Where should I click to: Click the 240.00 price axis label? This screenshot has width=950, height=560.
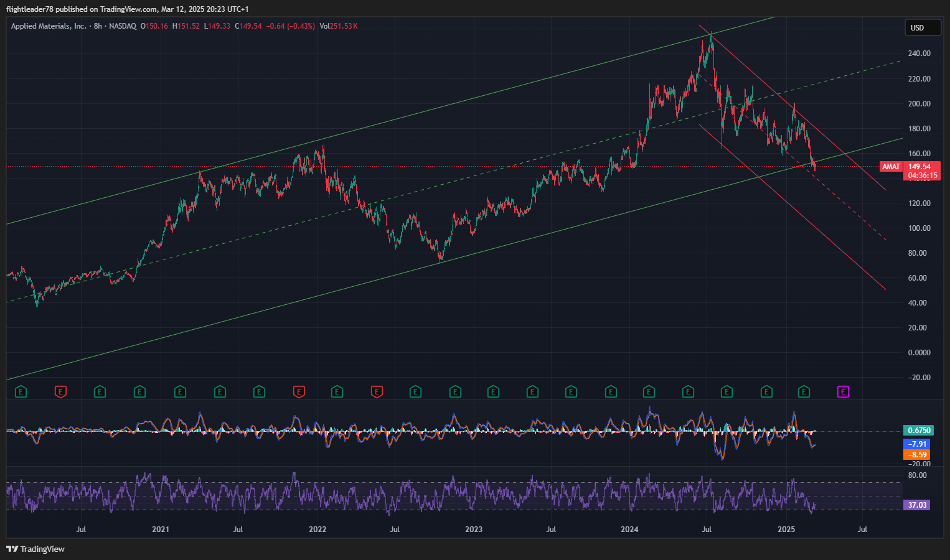coord(919,54)
